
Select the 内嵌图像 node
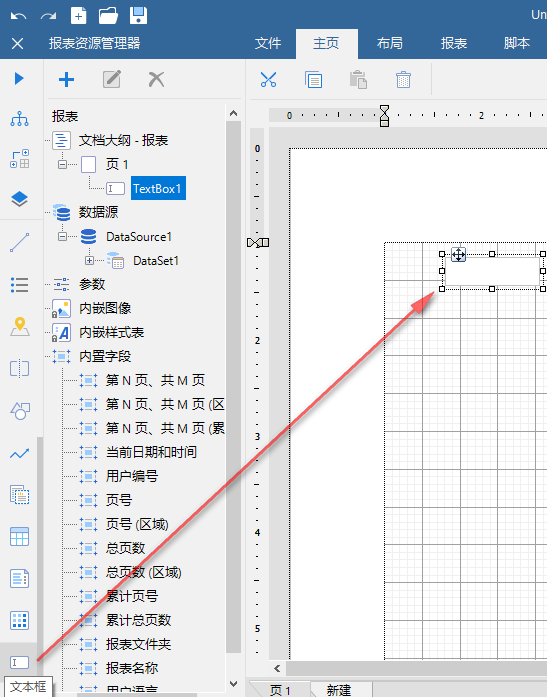(x=105, y=308)
